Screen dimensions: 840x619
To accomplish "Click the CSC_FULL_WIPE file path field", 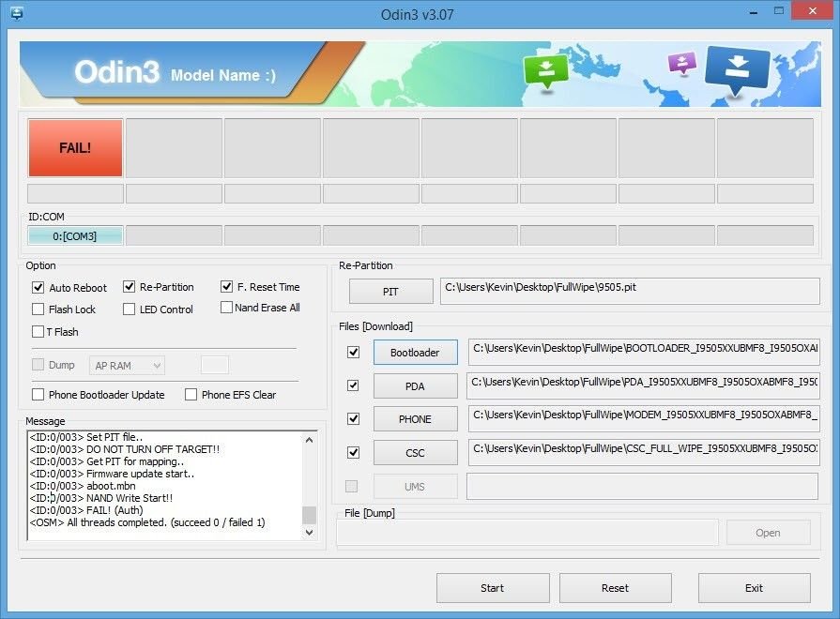I will [x=644, y=452].
